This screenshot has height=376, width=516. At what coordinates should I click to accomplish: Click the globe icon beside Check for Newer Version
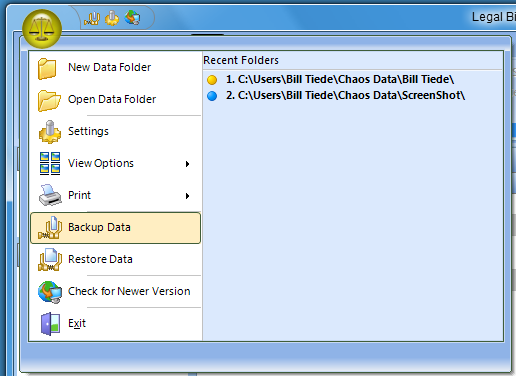coord(50,292)
